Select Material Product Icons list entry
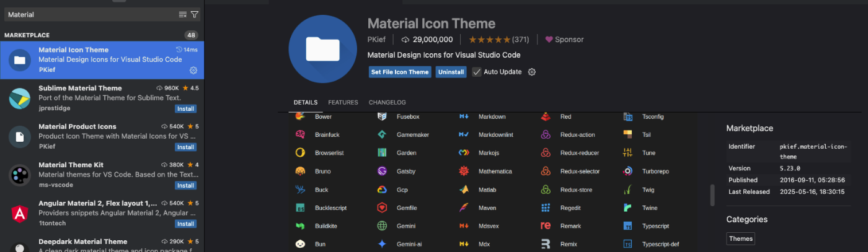Viewport: 868px width, 252px height. (102, 137)
